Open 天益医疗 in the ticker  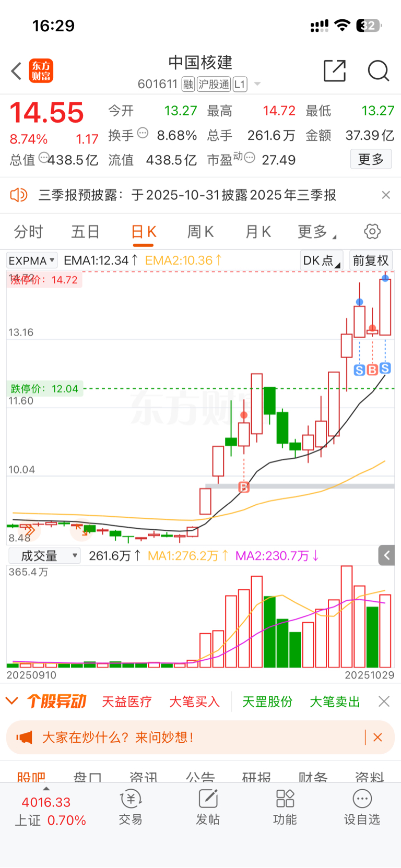127,701
